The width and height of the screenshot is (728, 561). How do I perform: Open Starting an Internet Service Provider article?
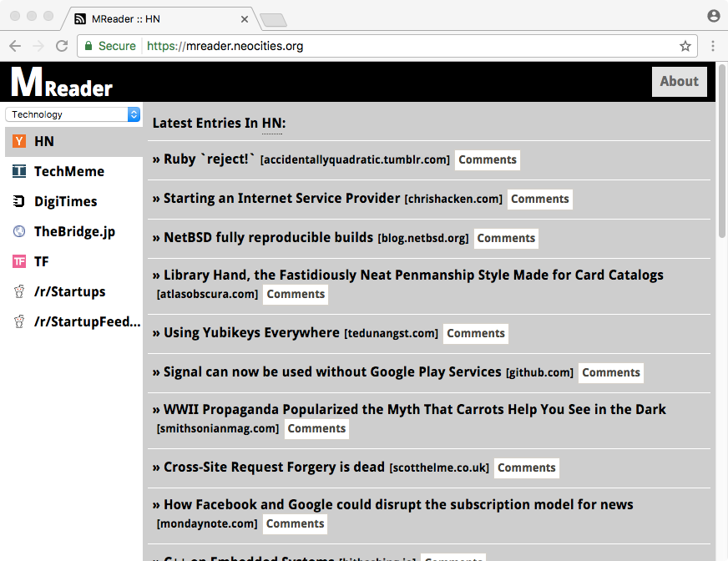pos(282,199)
